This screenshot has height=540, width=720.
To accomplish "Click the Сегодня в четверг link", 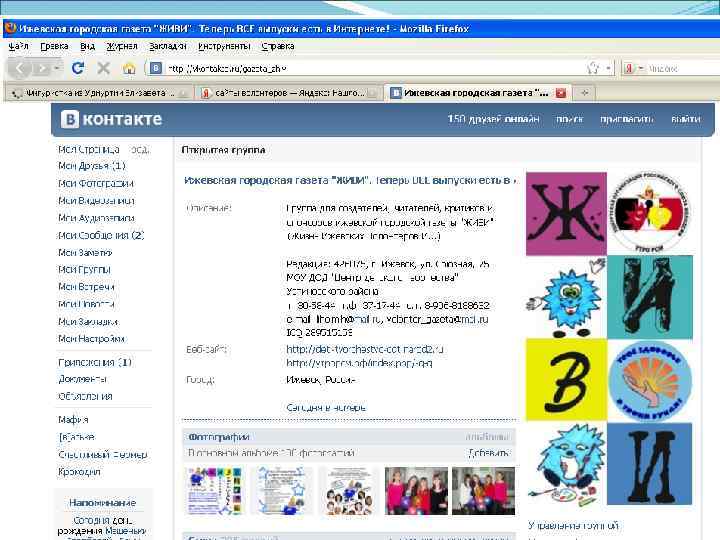I will tap(326, 407).
